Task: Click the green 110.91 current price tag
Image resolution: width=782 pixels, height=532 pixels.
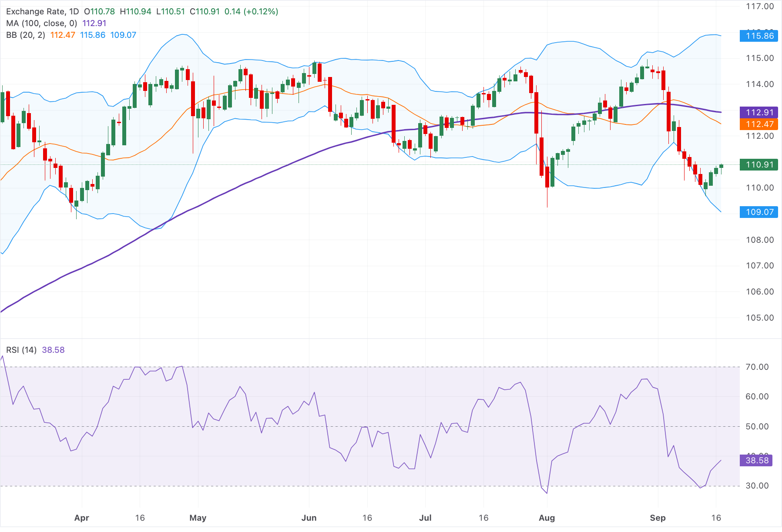Action: [759, 165]
